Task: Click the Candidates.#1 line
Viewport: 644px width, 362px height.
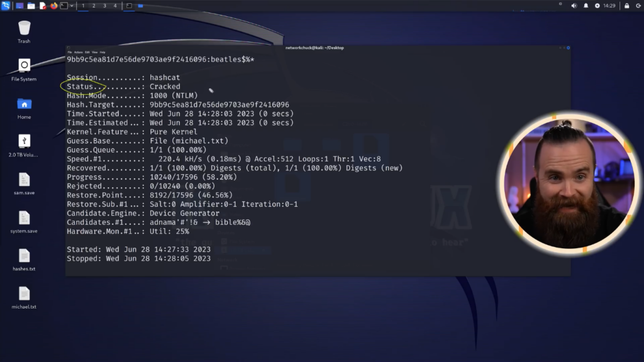Action: click(x=158, y=222)
